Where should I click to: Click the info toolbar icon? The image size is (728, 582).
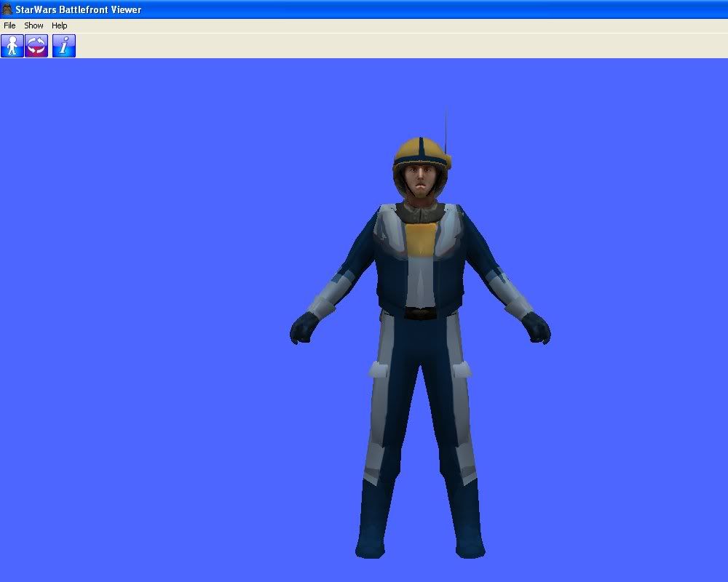[64, 46]
